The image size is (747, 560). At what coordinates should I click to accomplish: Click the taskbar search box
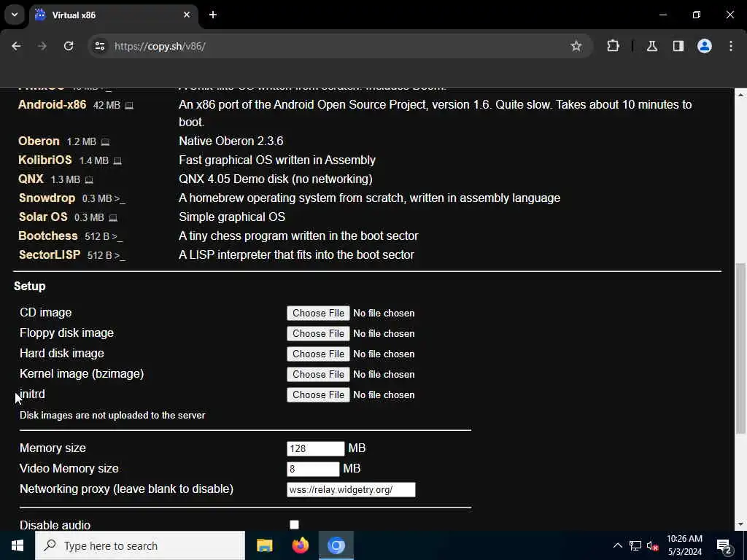(140, 545)
